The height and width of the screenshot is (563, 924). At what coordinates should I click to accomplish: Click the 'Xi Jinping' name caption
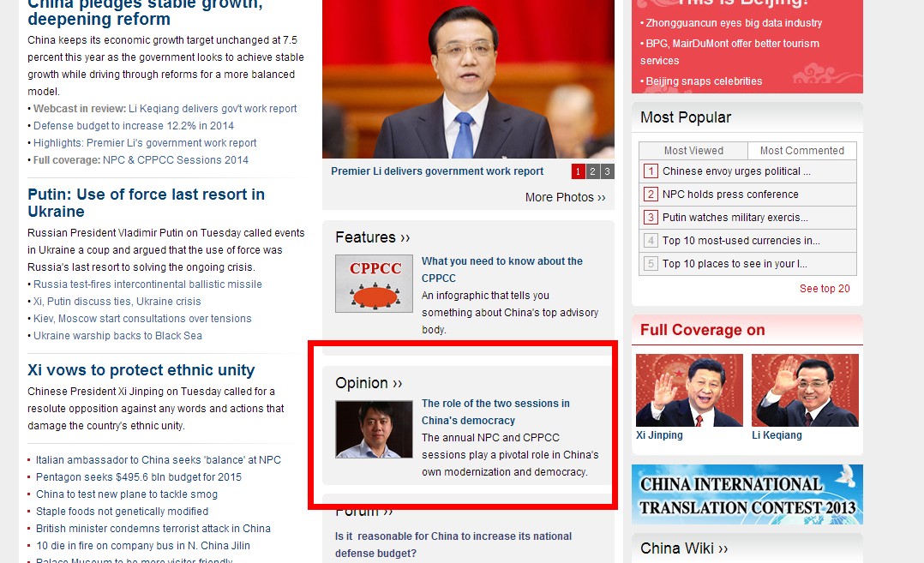[x=659, y=435]
